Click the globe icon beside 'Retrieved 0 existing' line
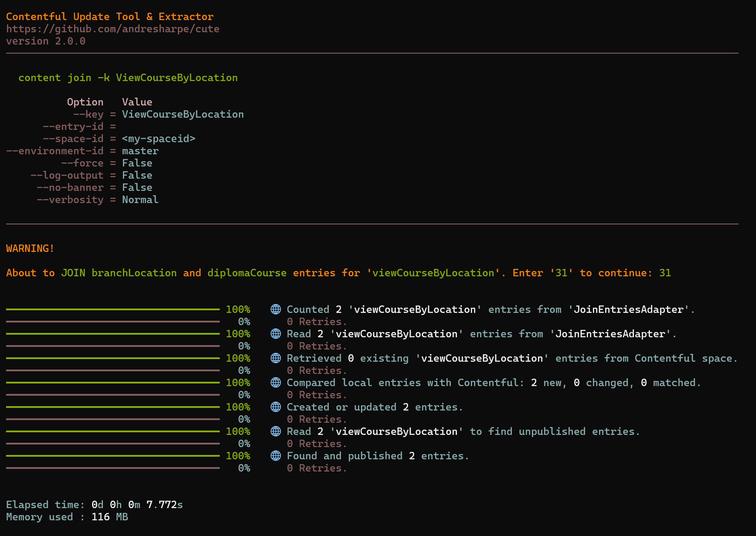The image size is (756, 536). tap(276, 358)
